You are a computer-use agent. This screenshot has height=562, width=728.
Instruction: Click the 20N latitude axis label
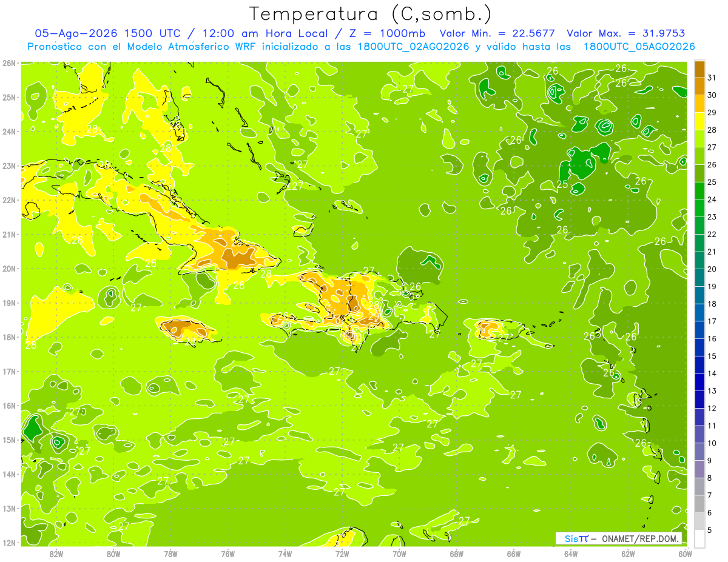coord(9,269)
